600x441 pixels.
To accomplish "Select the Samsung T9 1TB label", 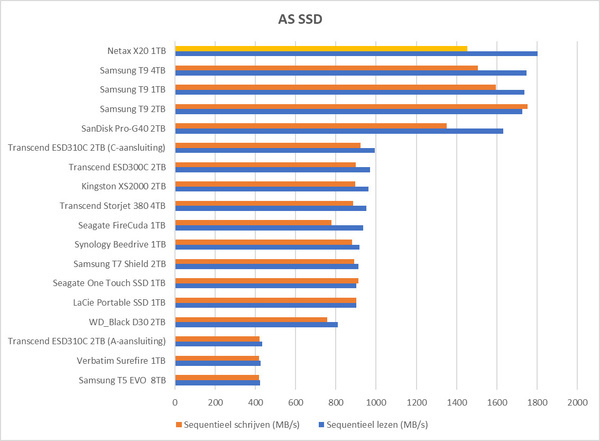I will click(133, 90).
